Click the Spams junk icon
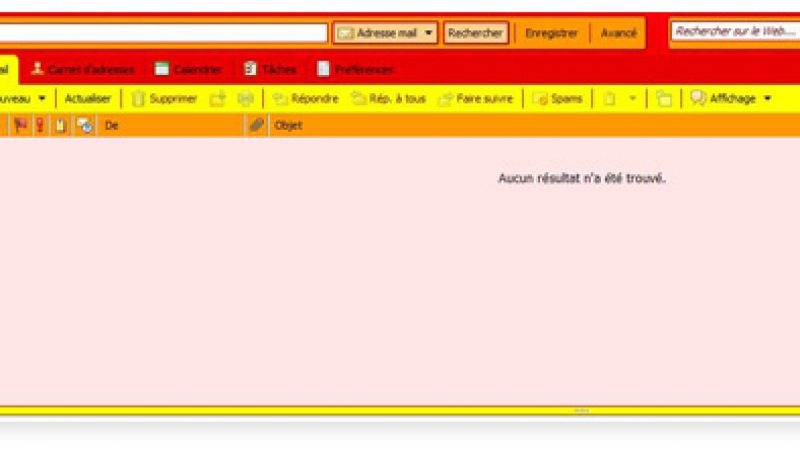 click(540, 98)
